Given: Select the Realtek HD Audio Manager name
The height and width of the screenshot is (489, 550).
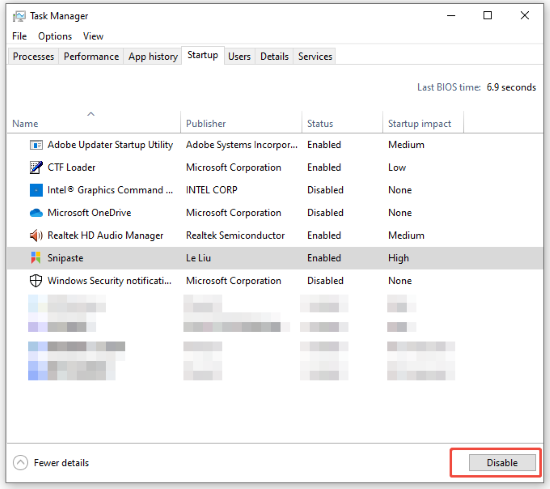Looking at the screenshot, I should click(x=105, y=235).
